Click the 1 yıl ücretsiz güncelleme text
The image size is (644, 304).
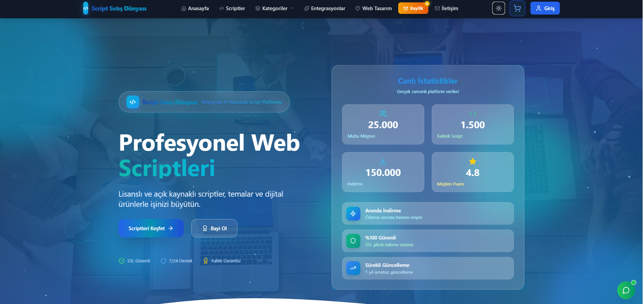click(x=389, y=272)
